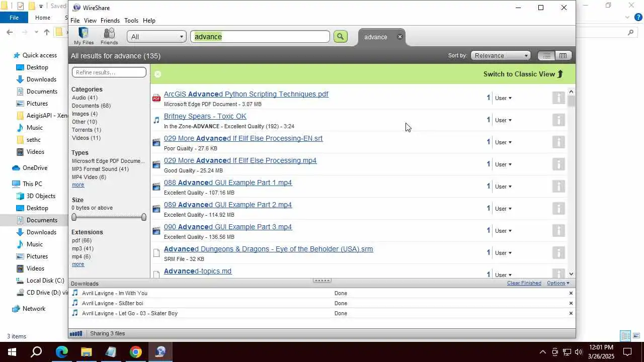Open ArcGIS Advanced Python Scripting Techniques.pdf link
644x362 pixels.
pyautogui.click(x=246, y=94)
